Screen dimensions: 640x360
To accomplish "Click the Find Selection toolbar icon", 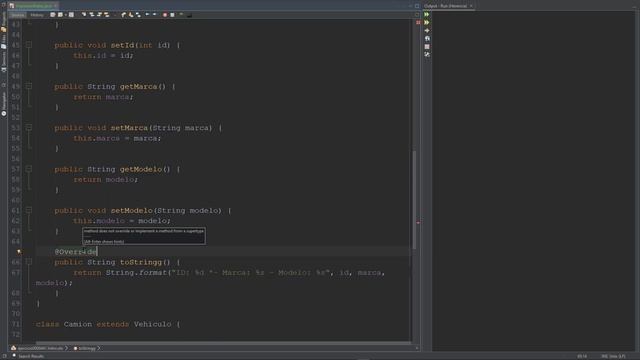I will tap(84, 15).
